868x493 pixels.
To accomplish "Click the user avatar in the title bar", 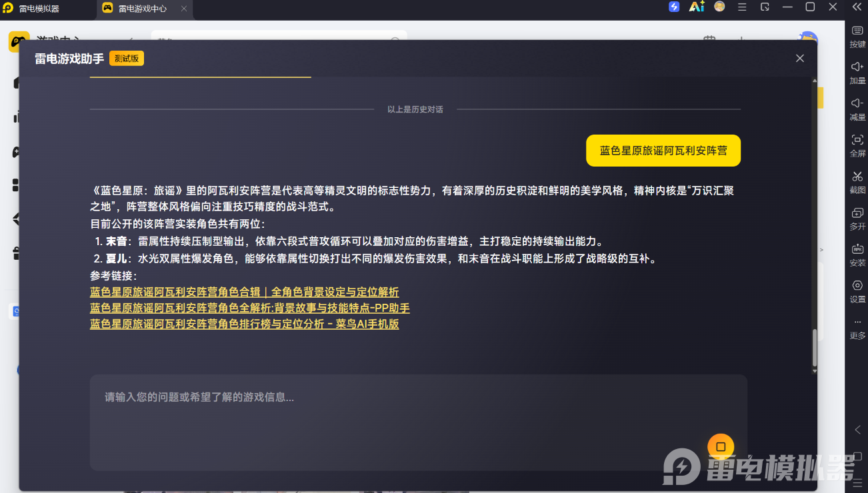I will point(719,7).
